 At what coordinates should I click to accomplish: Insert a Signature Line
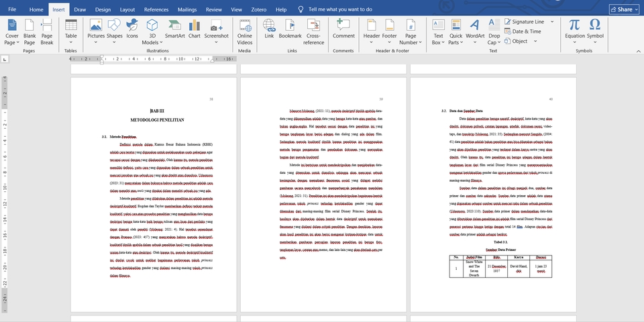click(x=524, y=21)
